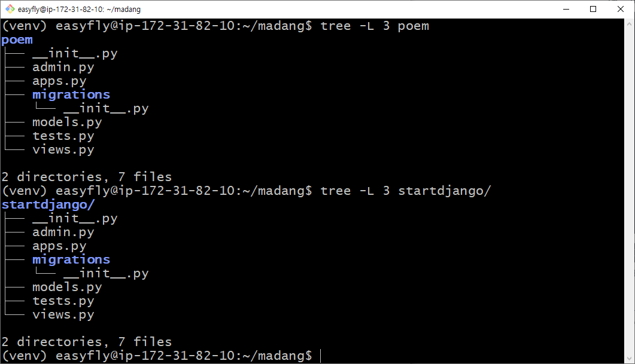Click the scrollbar down arrow
The image size is (635, 364).
pyautogui.click(x=630, y=359)
